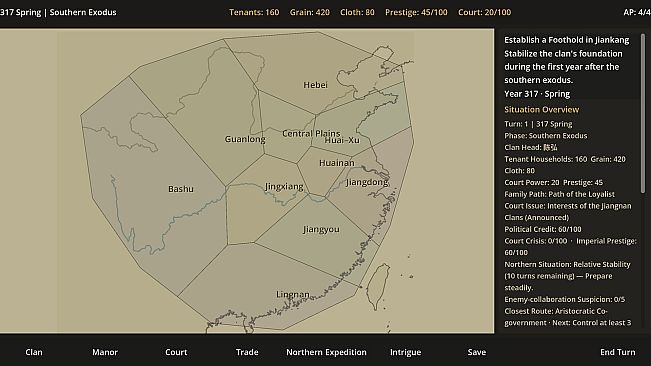
Task: Click Closest Route: Aristocratic Co-government line
Action: (568, 317)
